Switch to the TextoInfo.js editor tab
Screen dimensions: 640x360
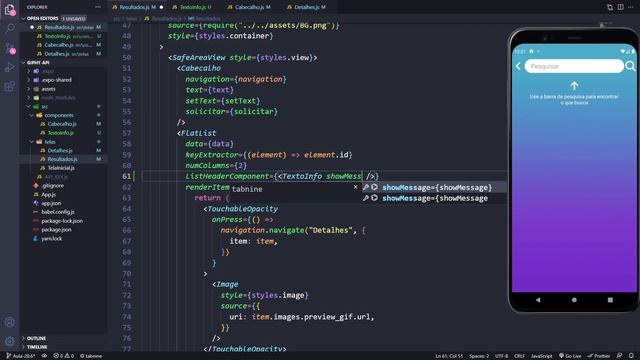(x=195, y=7)
